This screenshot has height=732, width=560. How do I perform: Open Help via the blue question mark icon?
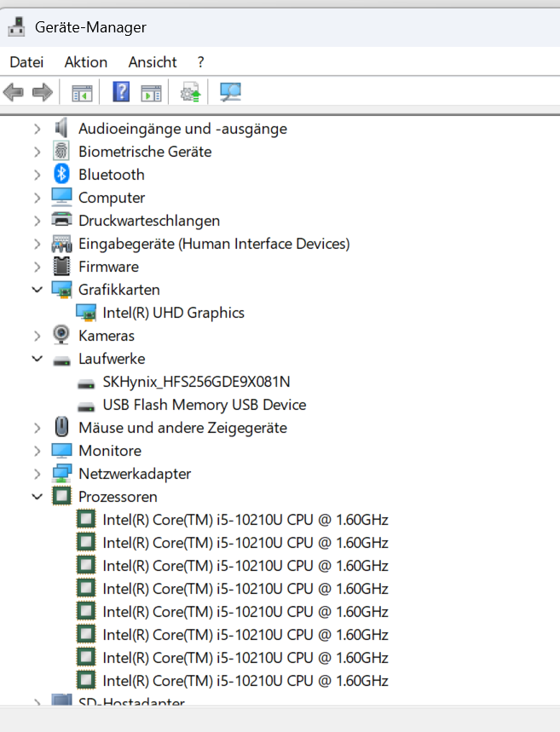(x=121, y=91)
